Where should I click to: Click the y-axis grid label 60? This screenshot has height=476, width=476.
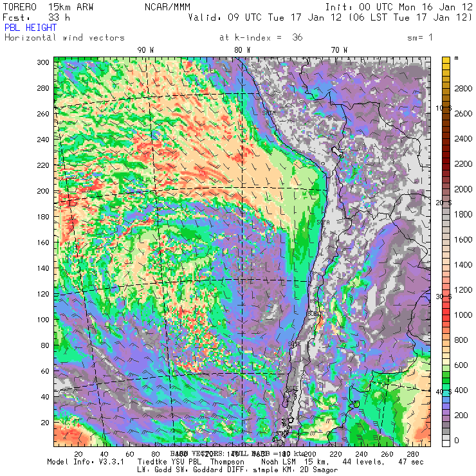pos(45,371)
